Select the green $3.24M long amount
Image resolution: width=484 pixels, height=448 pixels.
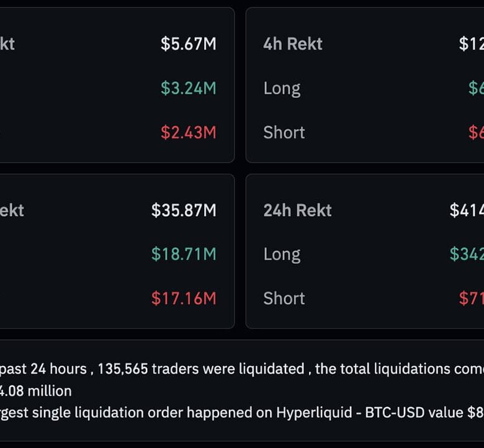tap(188, 88)
